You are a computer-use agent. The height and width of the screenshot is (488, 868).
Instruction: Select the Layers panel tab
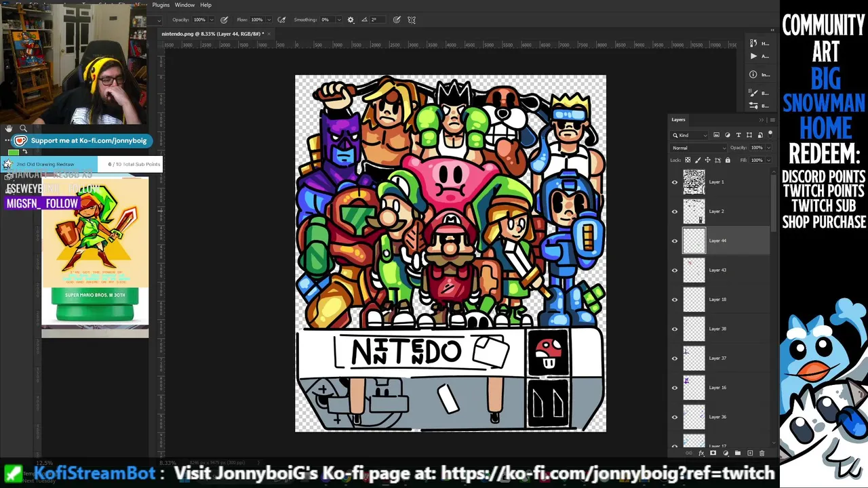pos(679,120)
